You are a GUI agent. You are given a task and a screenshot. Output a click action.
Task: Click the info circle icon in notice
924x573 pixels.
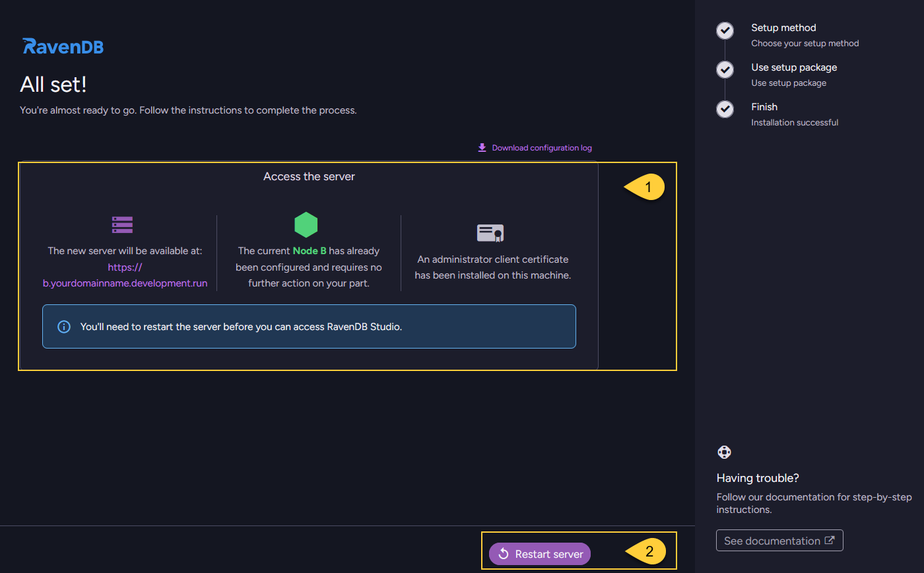click(64, 327)
